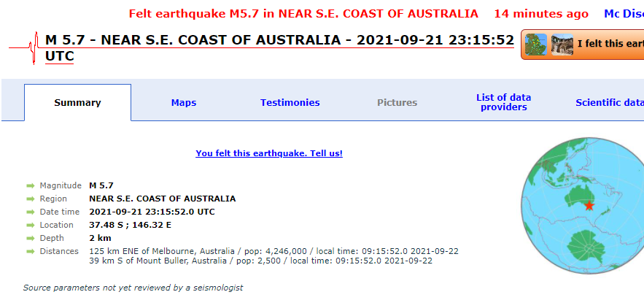Click the map thumbnail icon in orange button
This screenshot has height=300, width=644.
[537, 44]
